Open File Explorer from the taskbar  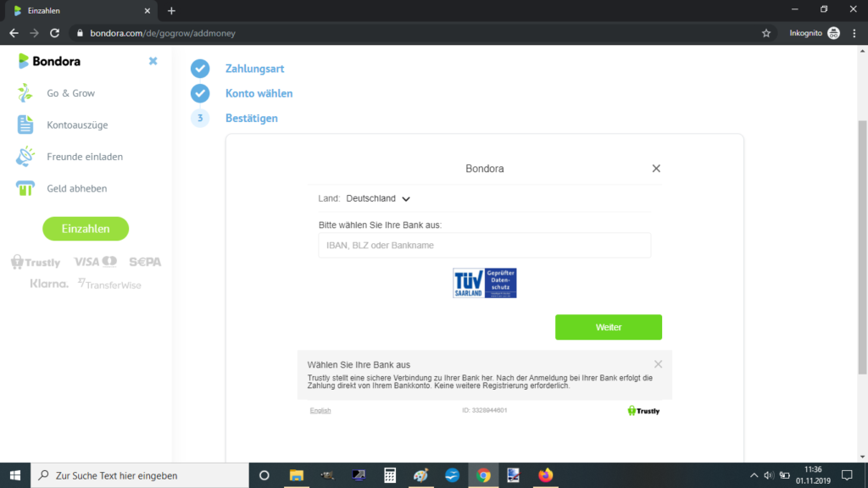tap(297, 475)
